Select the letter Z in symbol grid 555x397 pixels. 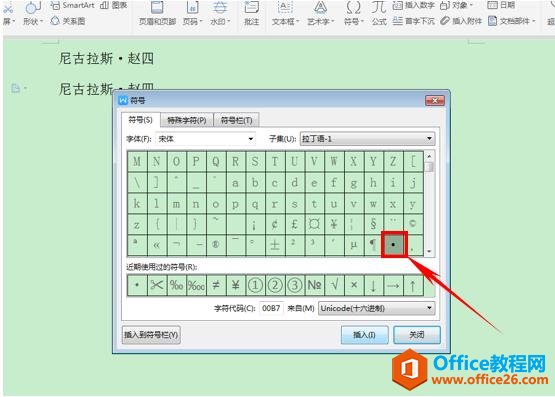(x=393, y=161)
